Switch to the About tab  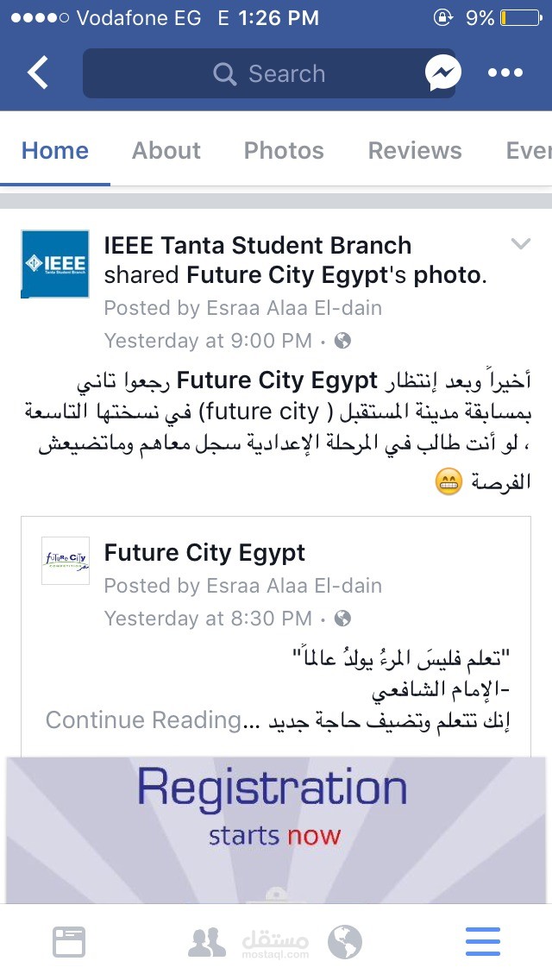click(x=166, y=150)
